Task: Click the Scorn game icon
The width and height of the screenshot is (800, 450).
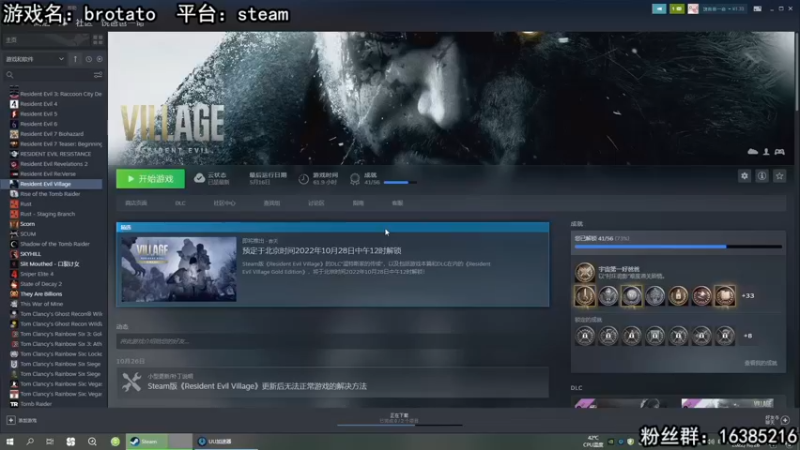Action: point(14,224)
